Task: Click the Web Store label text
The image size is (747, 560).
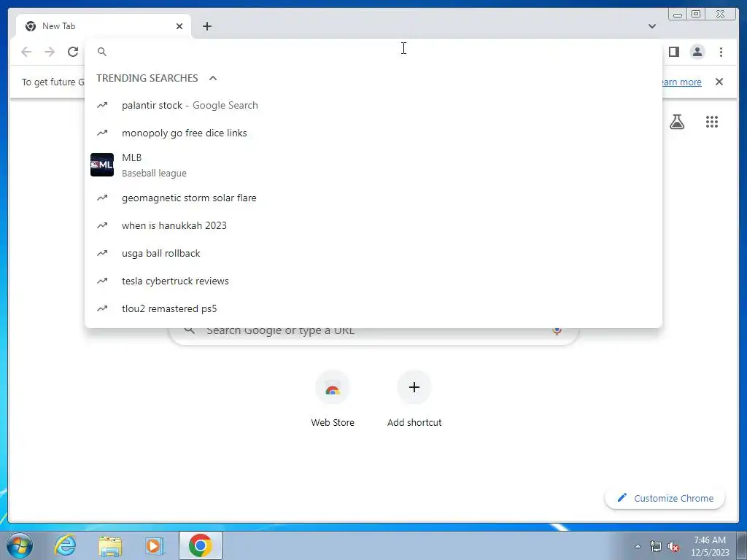Action: pos(333,422)
